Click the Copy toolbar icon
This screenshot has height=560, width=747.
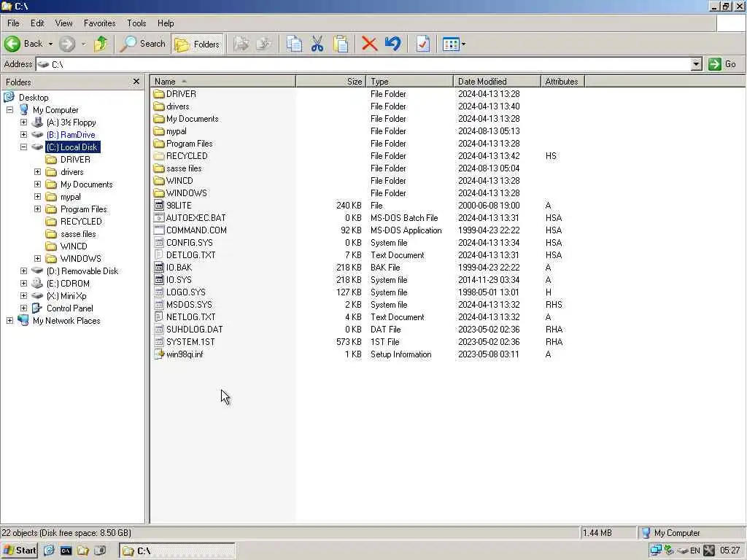294,44
